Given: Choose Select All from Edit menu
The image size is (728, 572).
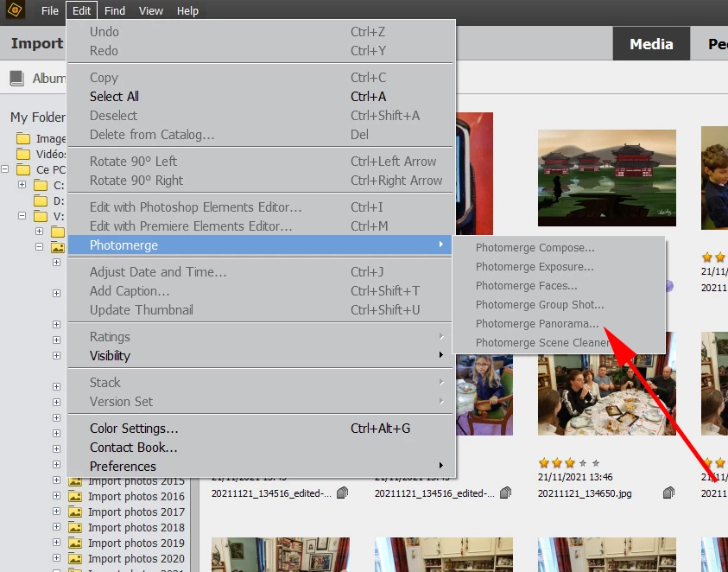Looking at the screenshot, I should (x=261, y=96).
